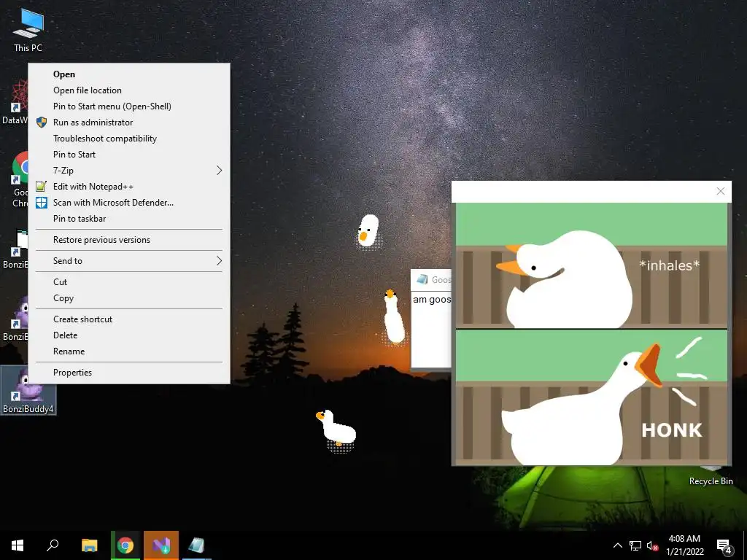Open taskbar search magnifier
747x560 pixels.
pos(53,545)
